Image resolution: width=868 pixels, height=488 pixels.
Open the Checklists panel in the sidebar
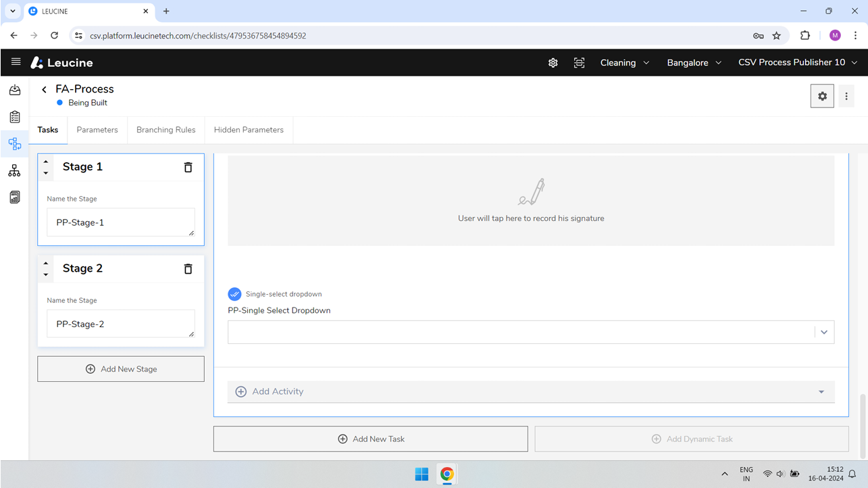[14, 116]
